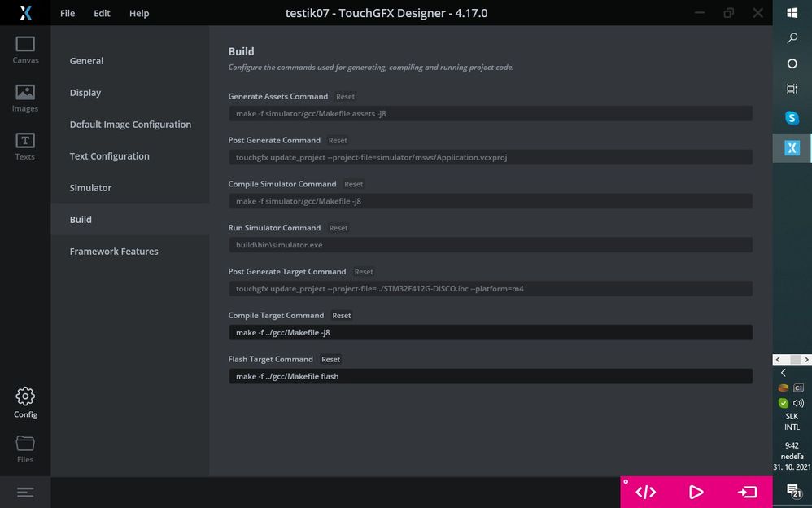Reset the Post Generate Target Command
This screenshot has width=812, height=508.
364,272
